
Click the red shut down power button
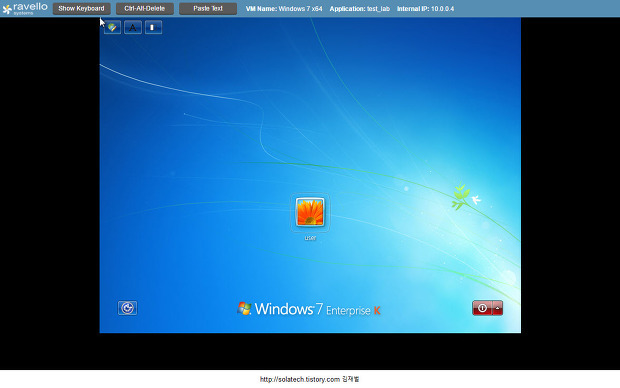coord(482,308)
